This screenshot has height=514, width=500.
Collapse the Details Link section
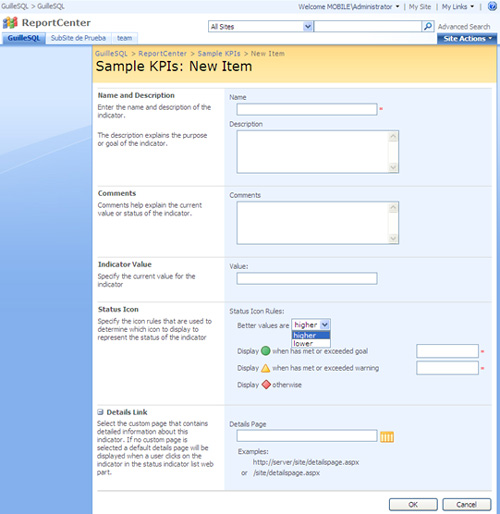[100, 412]
